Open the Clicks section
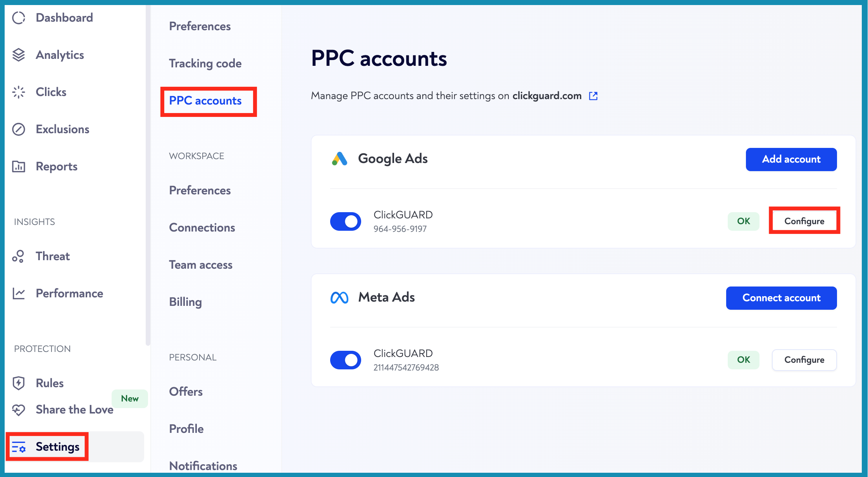The width and height of the screenshot is (868, 477). click(51, 92)
